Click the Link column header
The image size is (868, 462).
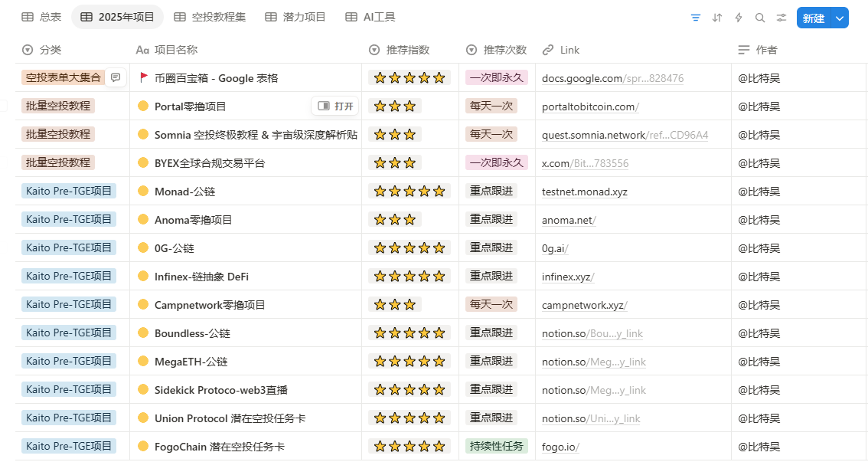pyautogui.click(x=561, y=50)
